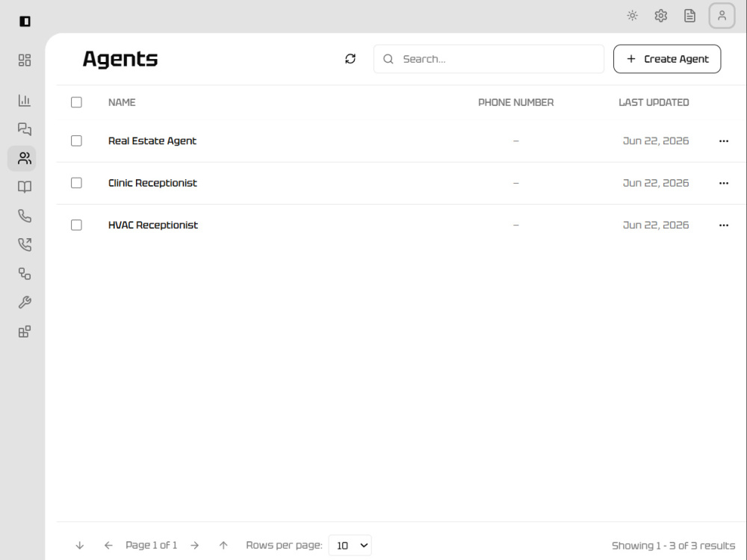Screen dimensions: 747x560
Task: Click the Showing 1 - 3 of 3 results text
Action: point(674,546)
